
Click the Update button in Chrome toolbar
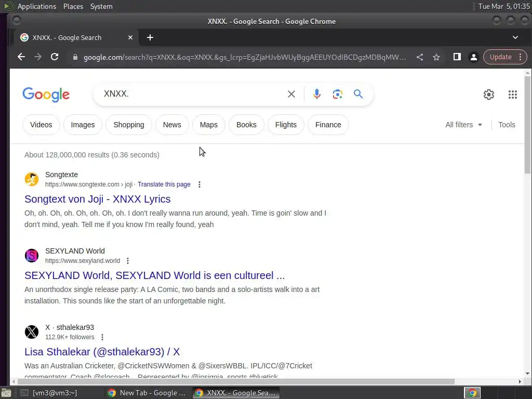(x=500, y=57)
